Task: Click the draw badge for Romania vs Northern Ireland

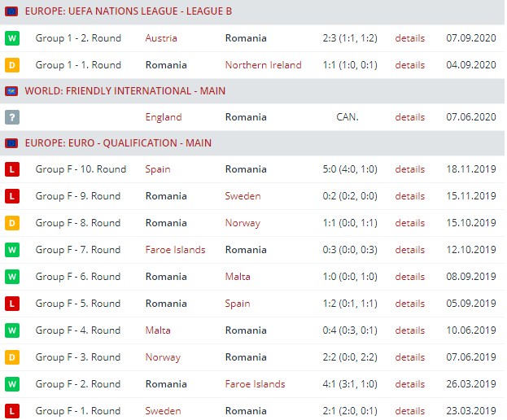Action: pyautogui.click(x=12, y=65)
